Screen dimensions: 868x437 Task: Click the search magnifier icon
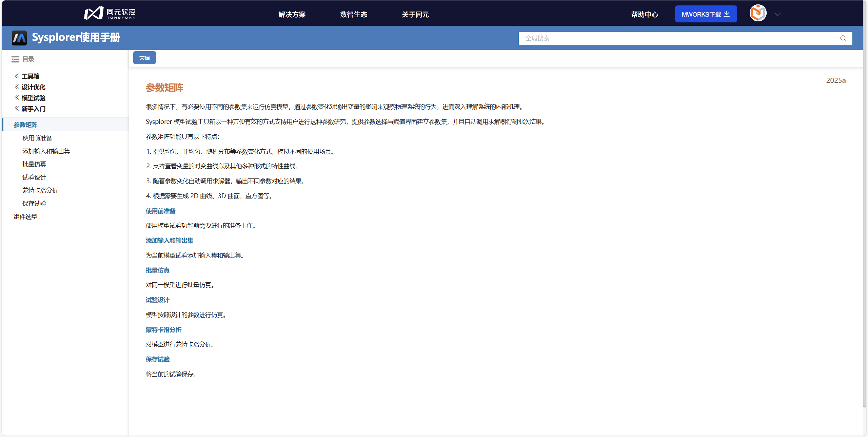pyautogui.click(x=843, y=38)
